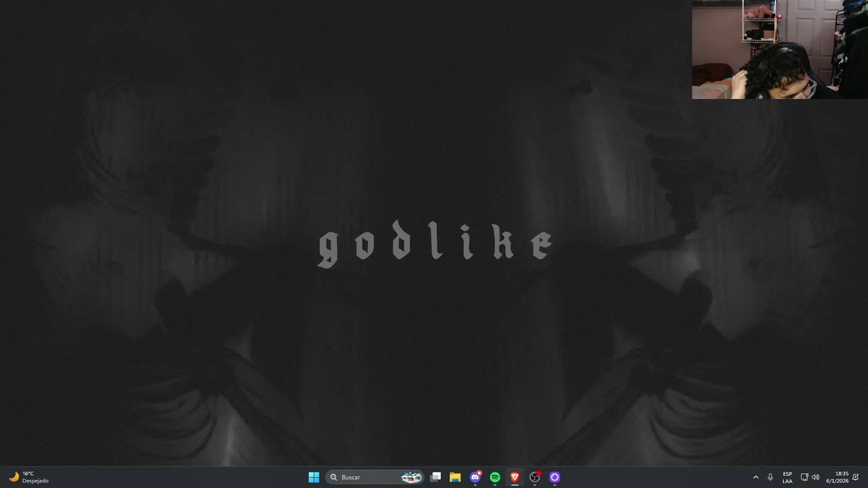Open the notifications bell icon
This screenshot has width=868, height=488.
856,477
